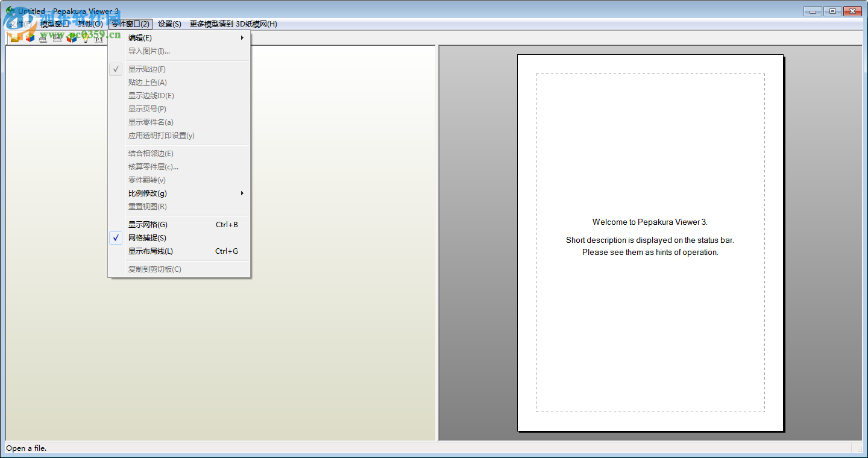Expand the 编辑(E) submenu
Viewport: 868px width, 458px height.
[179, 38]
